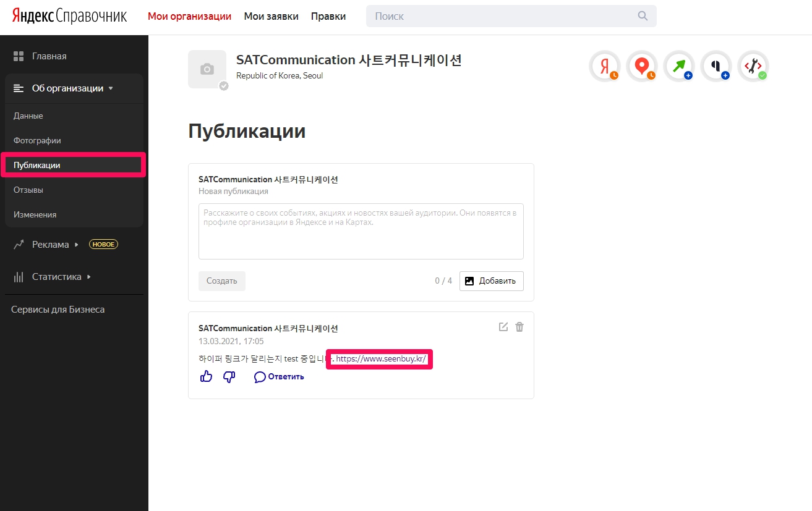The height and width of the screenshot is (511, 812).
Task: Select Публикации sidebar item
Action: 73,165
